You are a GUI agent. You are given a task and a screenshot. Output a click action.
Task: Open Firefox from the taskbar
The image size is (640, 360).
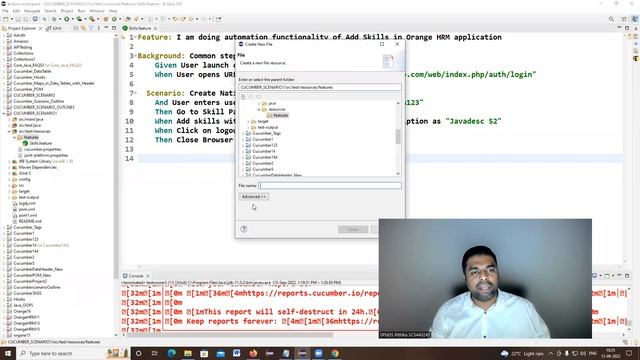tap(253, 353)
